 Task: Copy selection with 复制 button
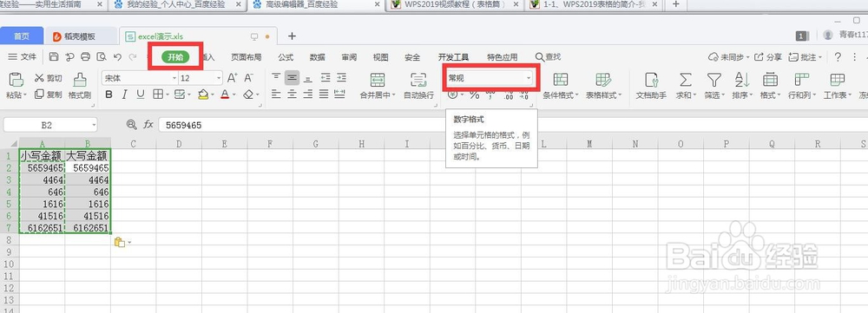[x=49, y=94]
